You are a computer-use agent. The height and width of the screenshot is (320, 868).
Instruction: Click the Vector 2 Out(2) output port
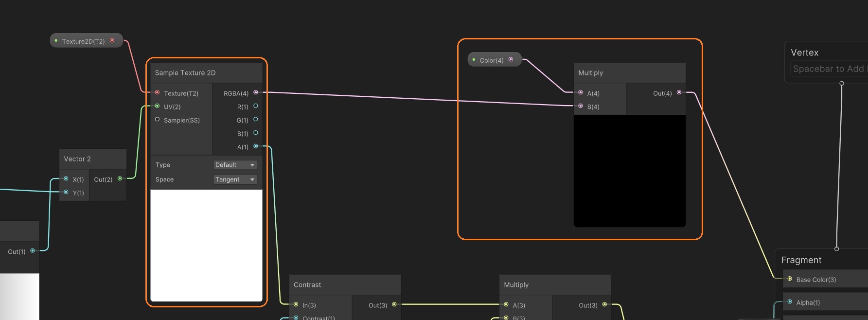(120, 179)
